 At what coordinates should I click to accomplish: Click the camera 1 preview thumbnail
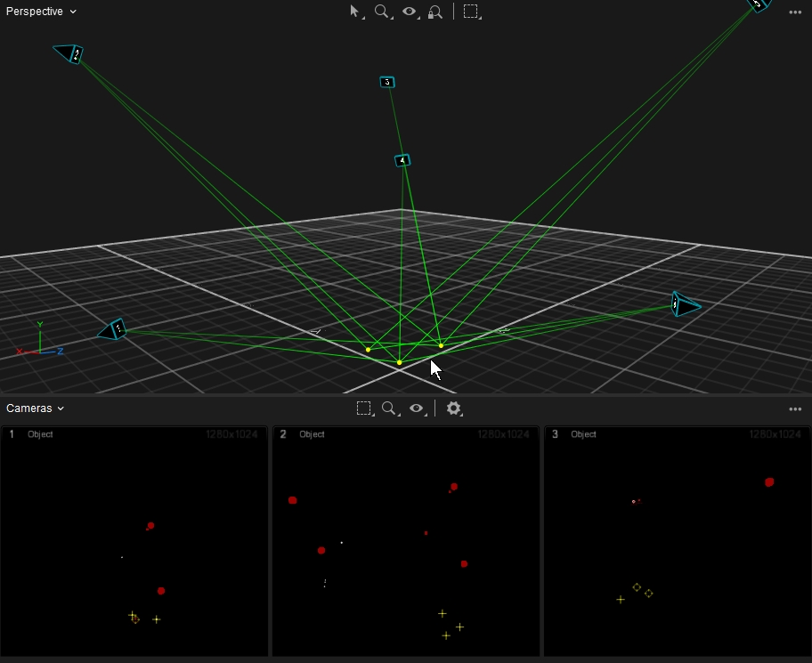pos(134,543)
